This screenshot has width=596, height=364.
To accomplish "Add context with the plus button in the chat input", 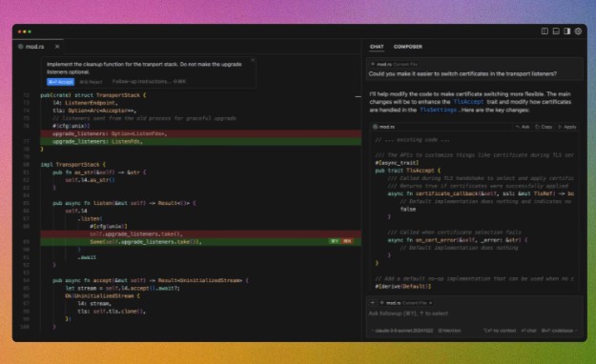I will coord(373,303).
